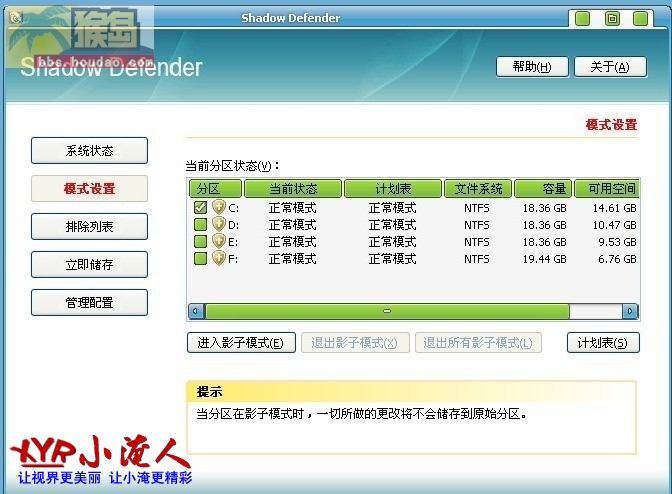Viewport: 672px width, 494px height.
Task: Open the 排除列表 section
Action: click(89, 226)
